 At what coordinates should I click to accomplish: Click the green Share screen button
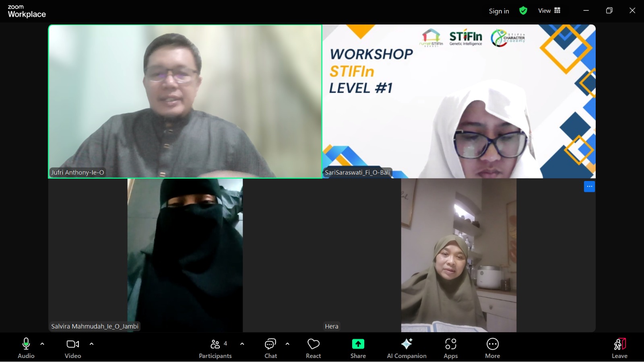click(x=358, y=348)
